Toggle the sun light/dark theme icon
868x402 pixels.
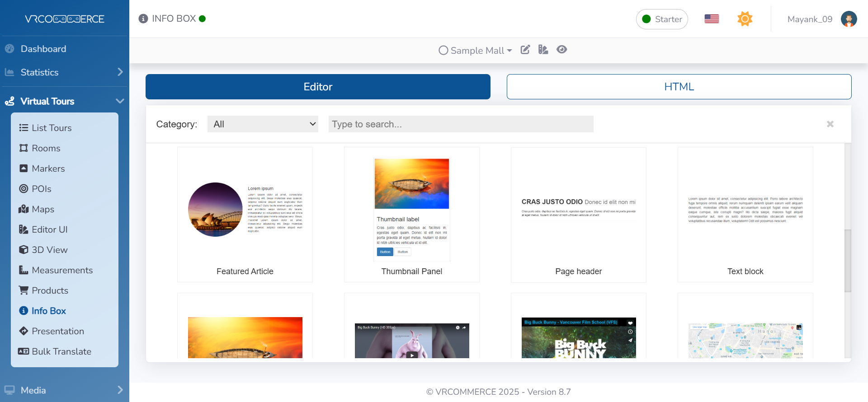pos(745,19)
